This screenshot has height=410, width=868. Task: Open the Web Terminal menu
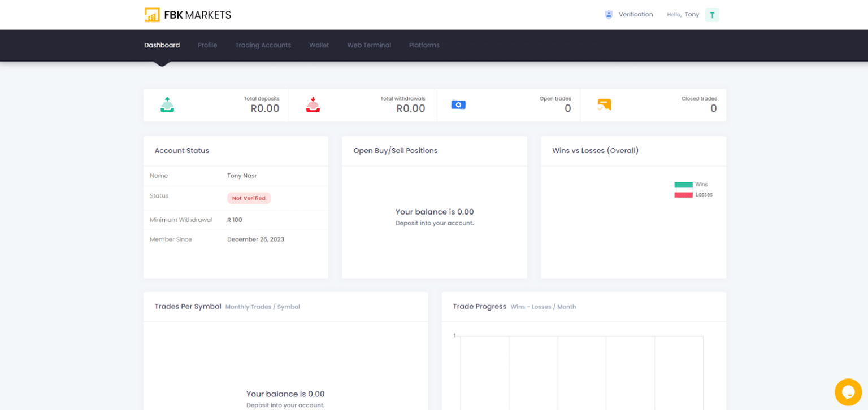(x=369, y=45)
